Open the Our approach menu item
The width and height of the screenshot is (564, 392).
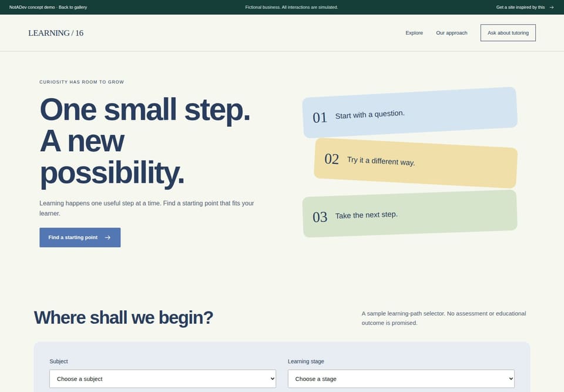(451, 33)
